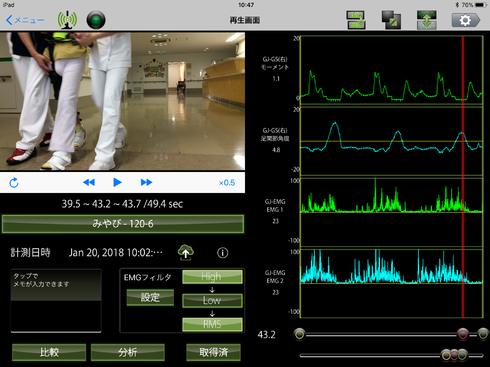Select the red current-time slider handle

[x=463, y=334]
